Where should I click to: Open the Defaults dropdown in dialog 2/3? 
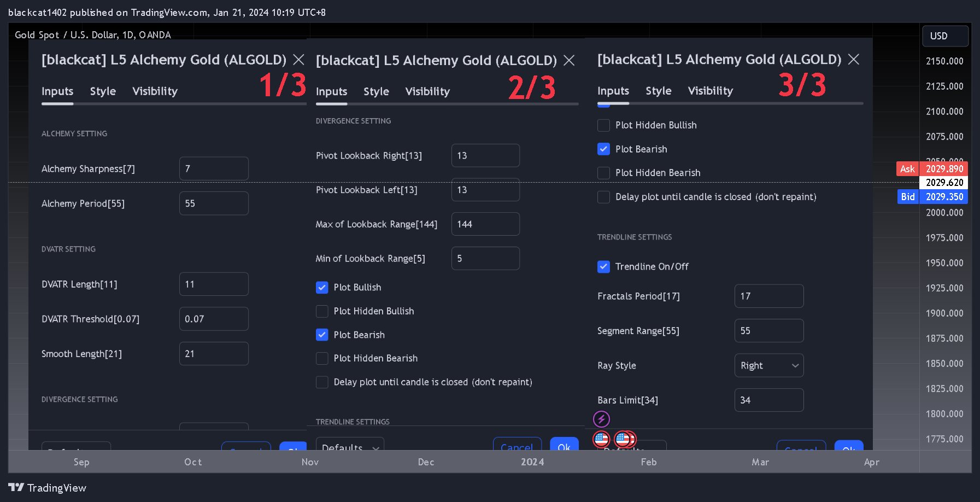350,444
